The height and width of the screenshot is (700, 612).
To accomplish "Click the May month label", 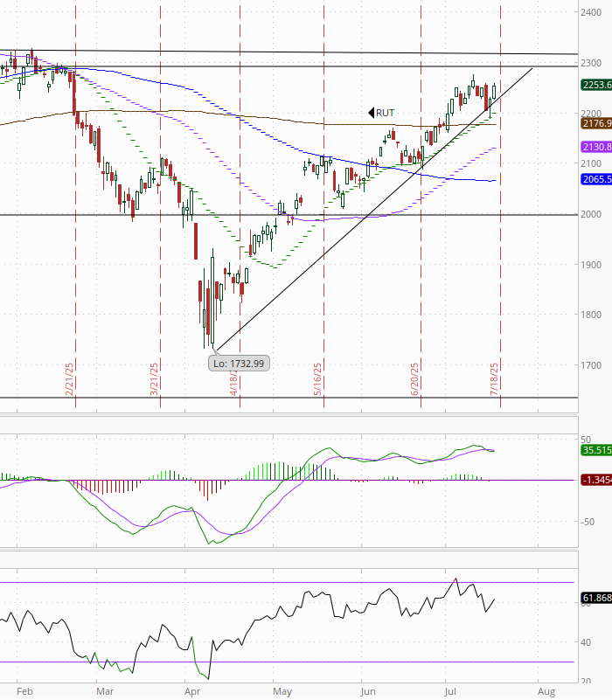I will coord(282,691).
